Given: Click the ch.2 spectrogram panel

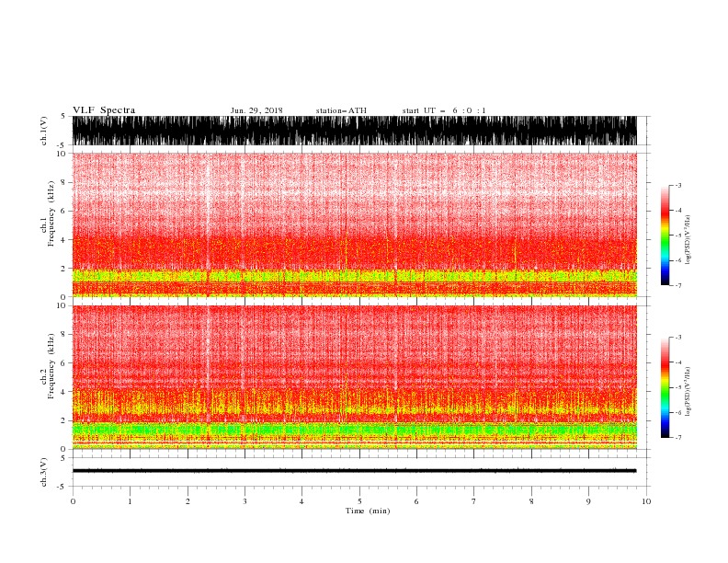Looking at the screenshot, I should [x=355, y=377].
